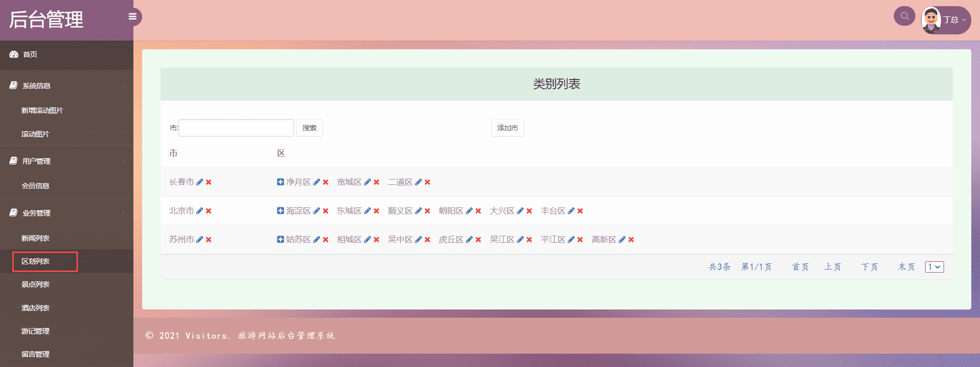
Task: Delete 北京市 using its red X icon
Action: tap(209, 211)
